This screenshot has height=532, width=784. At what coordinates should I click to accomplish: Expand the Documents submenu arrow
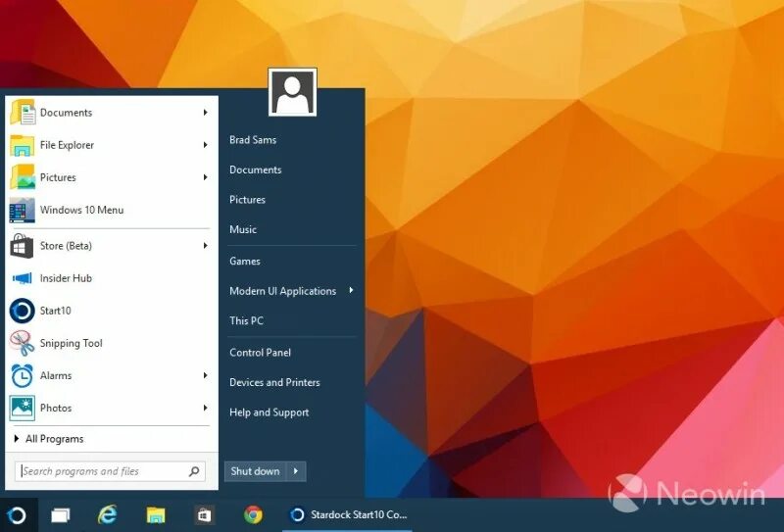(x=205, y=113)
